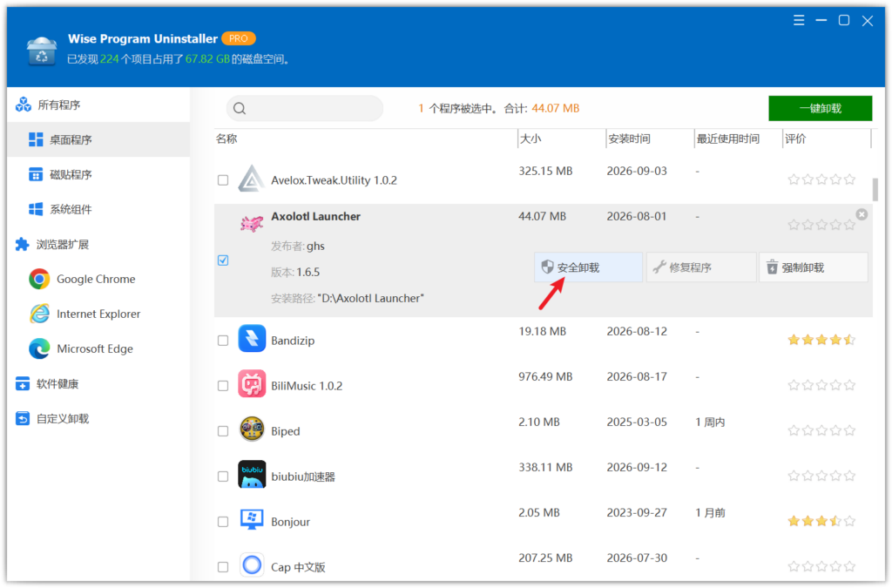This screenshot has width=892, height=588.
Task: Select the Google Chrome extensions entry
Action: (98, 280)
